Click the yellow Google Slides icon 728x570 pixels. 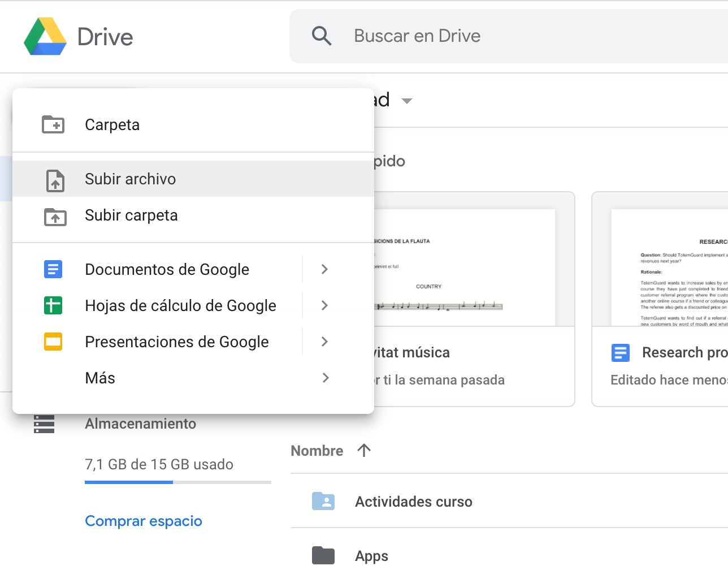point(53,342)
